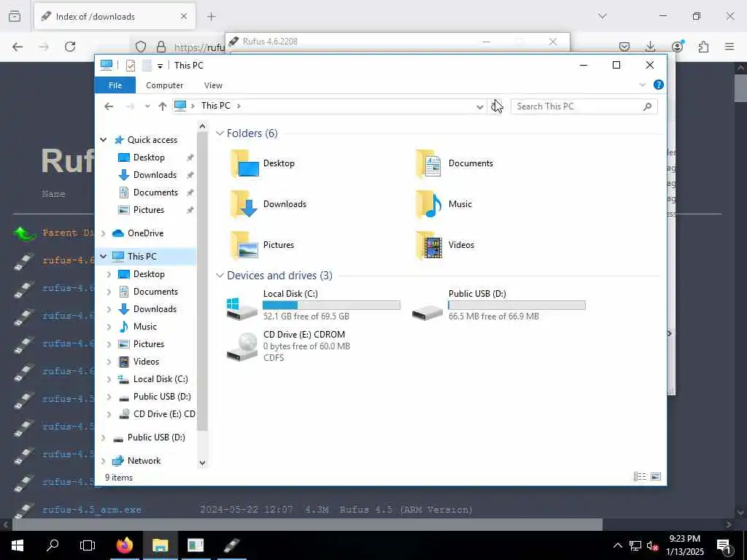
Task: Click This PC breadcrumb in address bar
Action: click(215, 106)
